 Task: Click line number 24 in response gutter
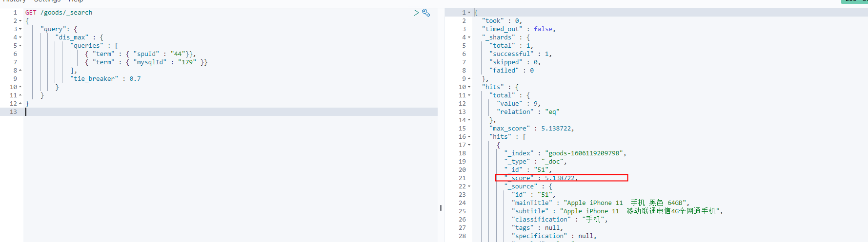click(x=462, y=203)
